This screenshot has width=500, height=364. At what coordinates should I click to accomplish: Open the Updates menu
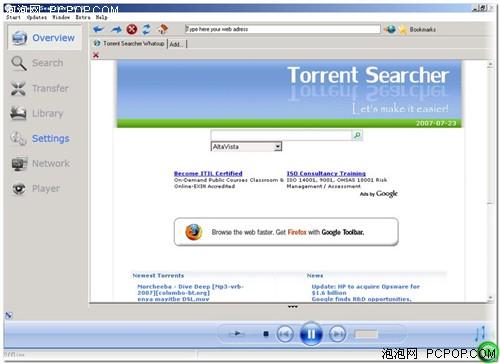(x=37, y=17)
